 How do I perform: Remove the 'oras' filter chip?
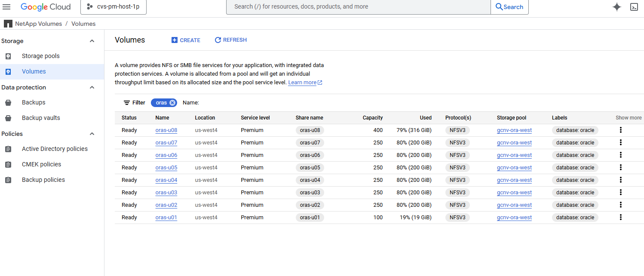pos(172,103)
